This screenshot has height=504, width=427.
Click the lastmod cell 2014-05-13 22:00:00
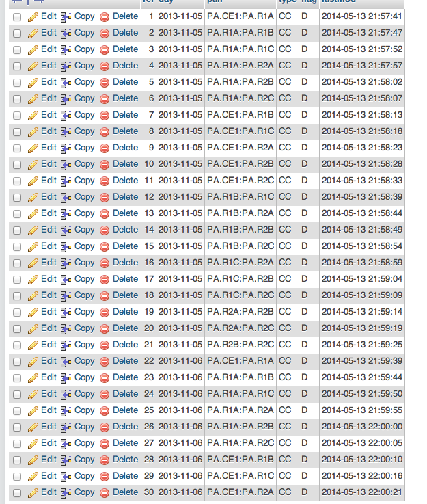point(361,426)
